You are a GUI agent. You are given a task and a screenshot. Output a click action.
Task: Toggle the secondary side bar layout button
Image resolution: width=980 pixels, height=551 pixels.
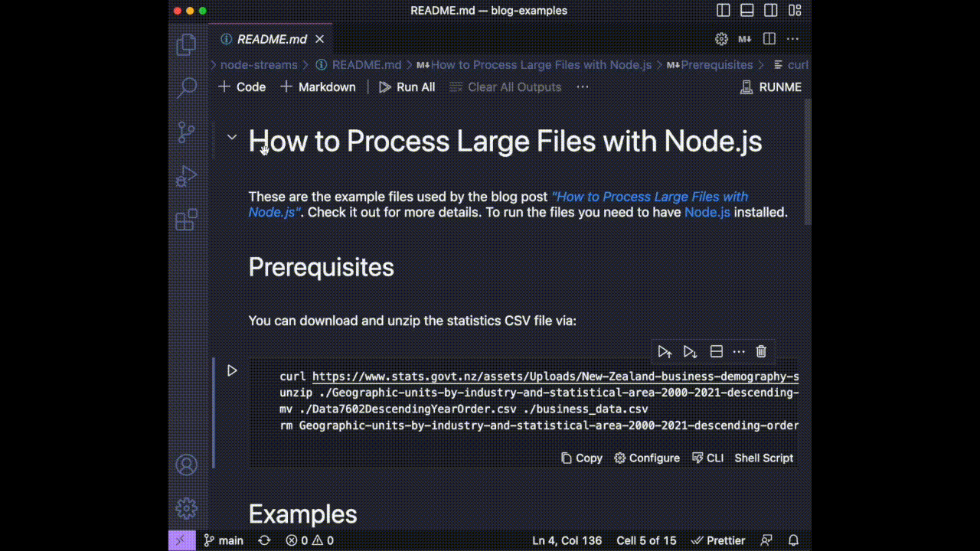771,11
